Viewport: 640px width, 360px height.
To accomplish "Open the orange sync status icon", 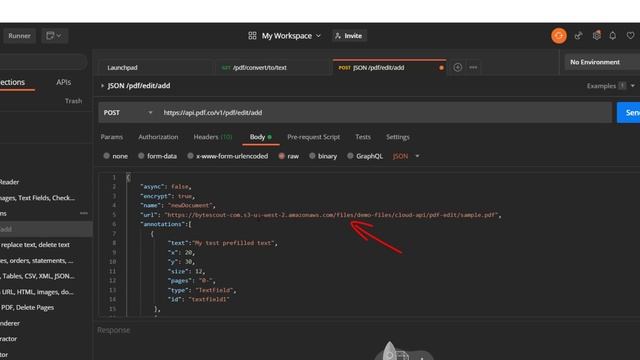I will [559, 36].
